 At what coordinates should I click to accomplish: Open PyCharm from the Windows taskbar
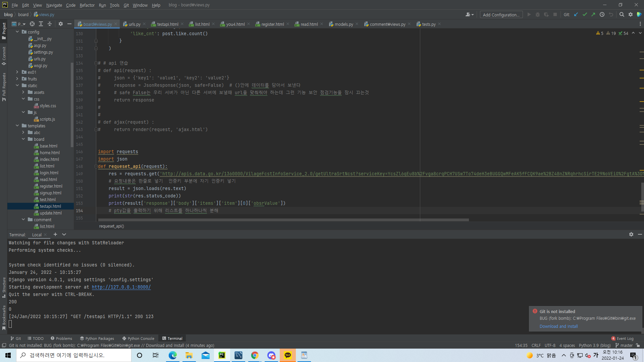222,355
